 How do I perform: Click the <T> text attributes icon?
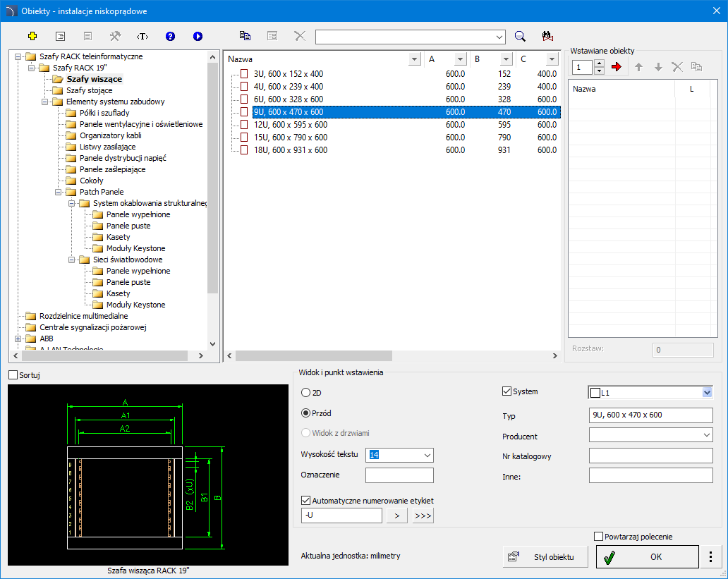(142, 36)
